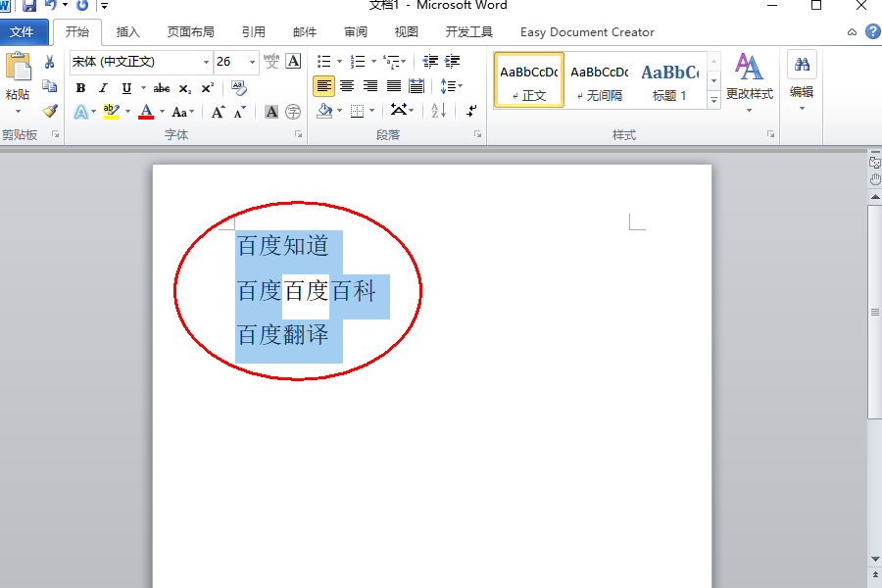Open the highlight color dropdown arrow
The image size is (882, 588).
[127, 112]
